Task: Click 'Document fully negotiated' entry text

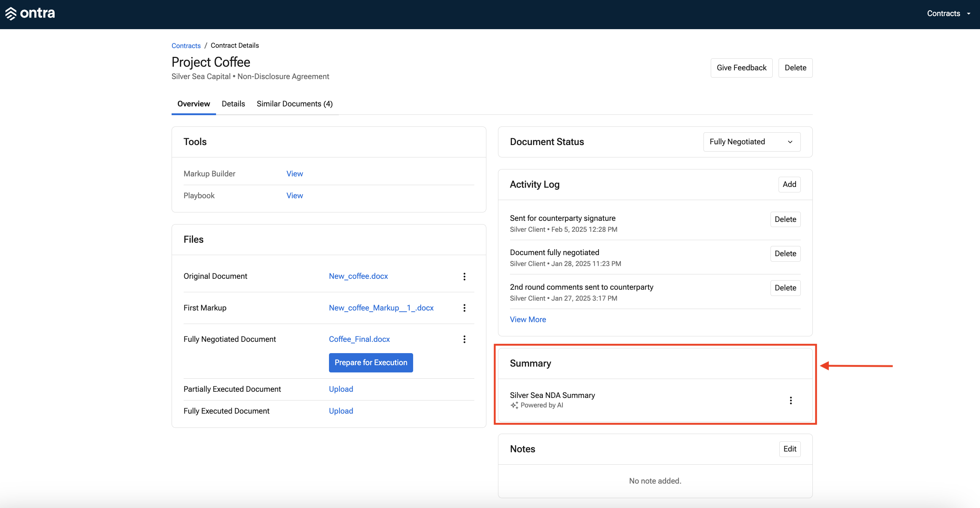Action: coord(554,252)
